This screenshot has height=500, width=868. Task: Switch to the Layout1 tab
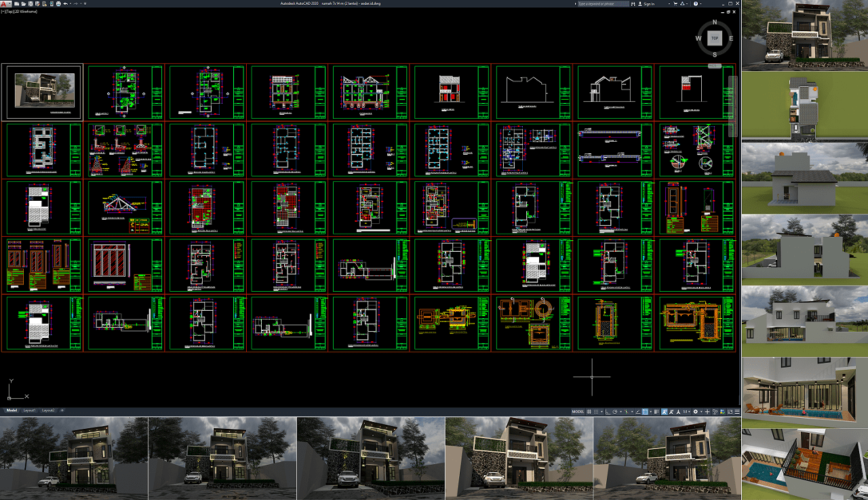coord(29,410)
